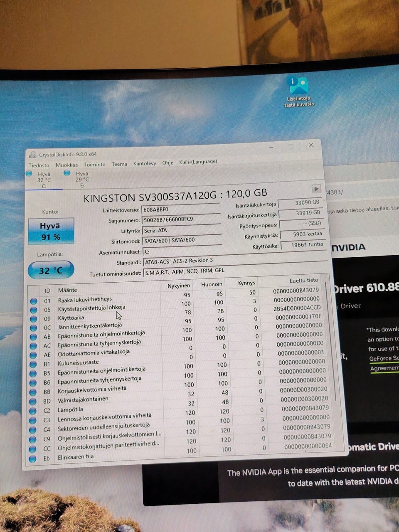This screenshot has width=399, height=532.
Task: Click the status dot for attribute B5
Action: click(x=33, y=374)
